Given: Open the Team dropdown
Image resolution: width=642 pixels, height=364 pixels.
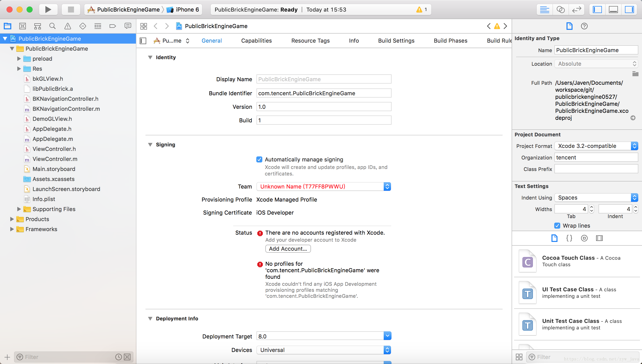Looking at the screenshot, I should [324, 187].
